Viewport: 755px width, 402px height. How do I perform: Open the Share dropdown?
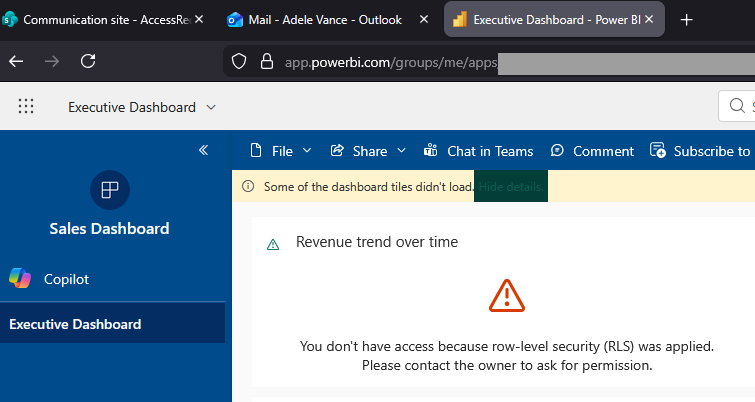pyautogui.click(x=368, y=151)
